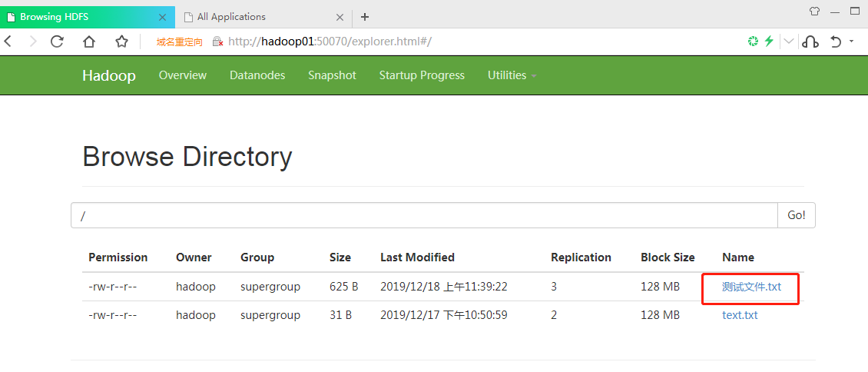This screenshot has width=868, height=372.
Task: Open the shirt skin icon in title bar
Action: pyautogui.click(x=813, y=11)
